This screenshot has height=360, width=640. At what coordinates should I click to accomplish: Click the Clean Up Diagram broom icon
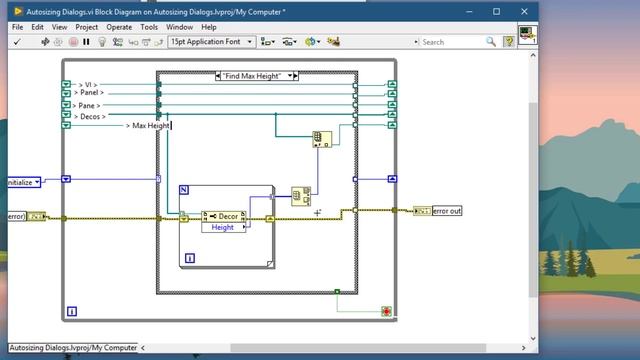[333, 42]
